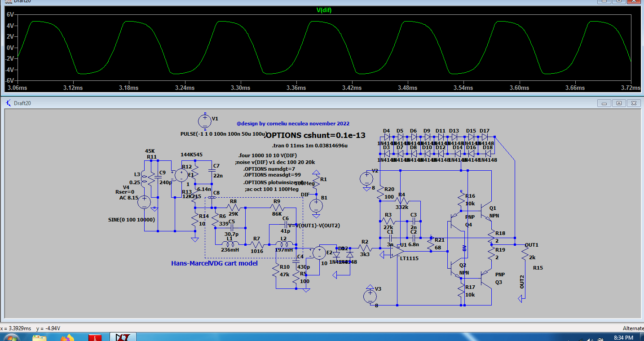
Task: Select the ;noise v(DIF) comment line
Action: (275, 162)
